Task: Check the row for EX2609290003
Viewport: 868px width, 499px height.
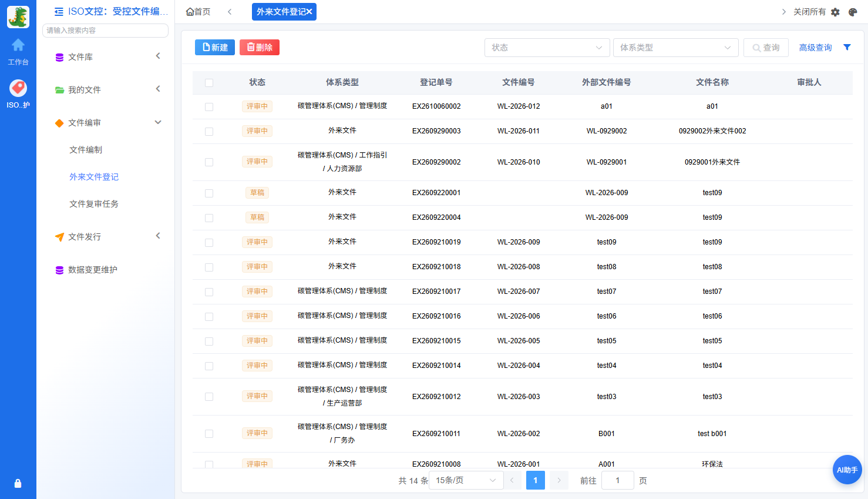Action: click(x=209, y=132)
